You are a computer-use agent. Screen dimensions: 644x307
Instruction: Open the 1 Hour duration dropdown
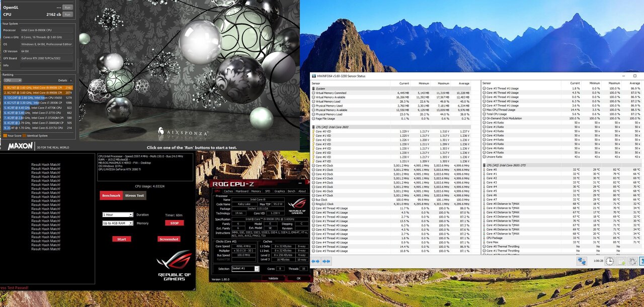tap(117, 215)
